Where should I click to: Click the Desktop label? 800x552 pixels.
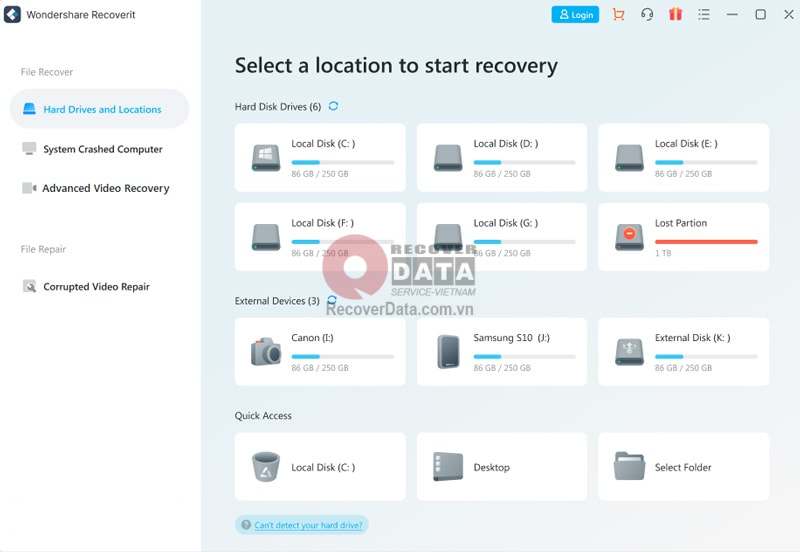(491, 467)
